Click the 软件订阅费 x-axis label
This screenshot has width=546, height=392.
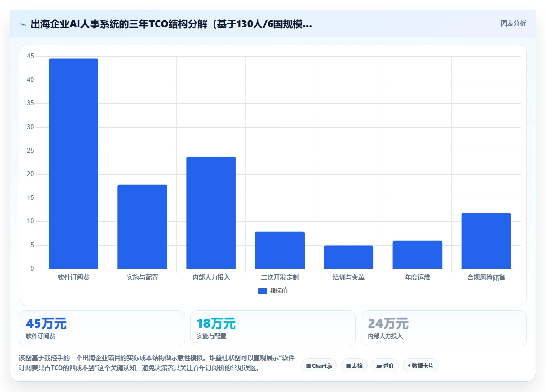click(74, 277)
